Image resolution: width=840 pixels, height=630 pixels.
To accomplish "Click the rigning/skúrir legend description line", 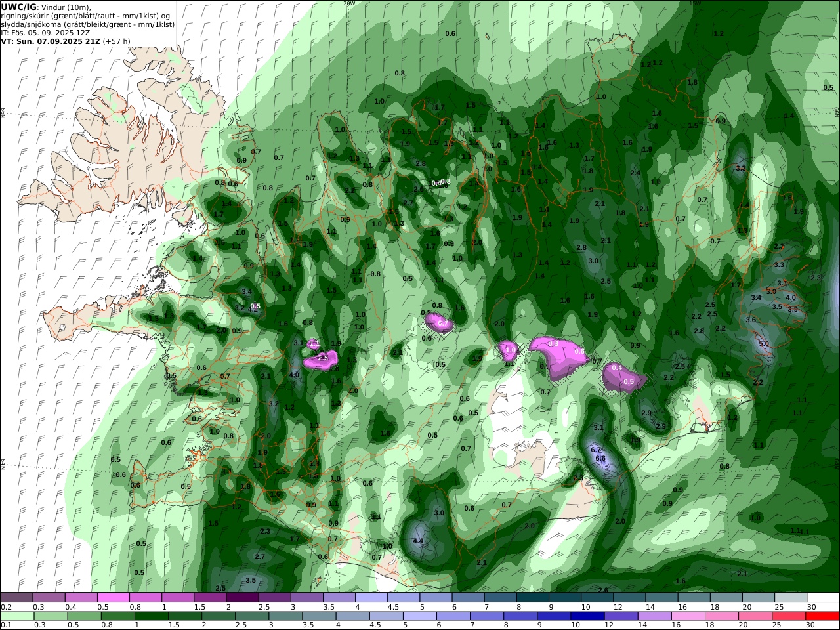I will [x=86, y=15].
